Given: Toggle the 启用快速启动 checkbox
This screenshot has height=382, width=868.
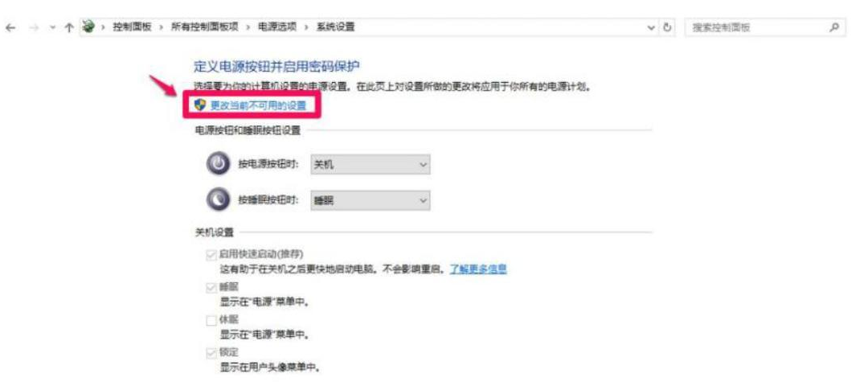Looking at the screenshot, I should [211, 255].
